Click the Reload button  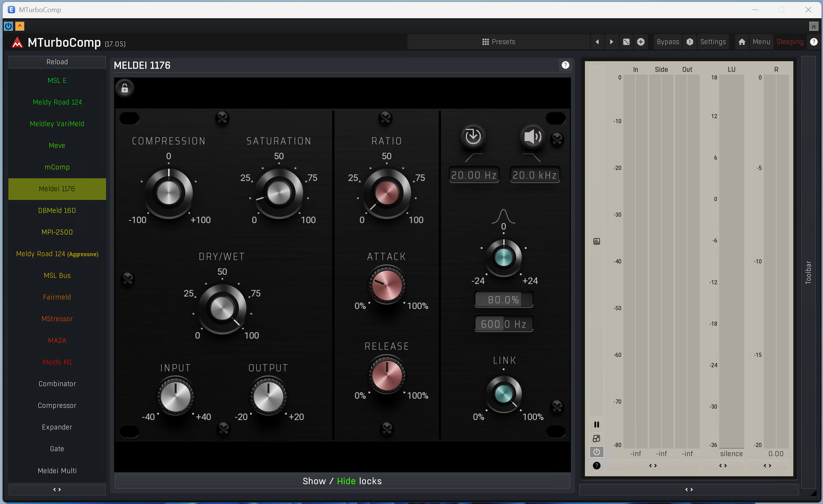coord(57,62)
